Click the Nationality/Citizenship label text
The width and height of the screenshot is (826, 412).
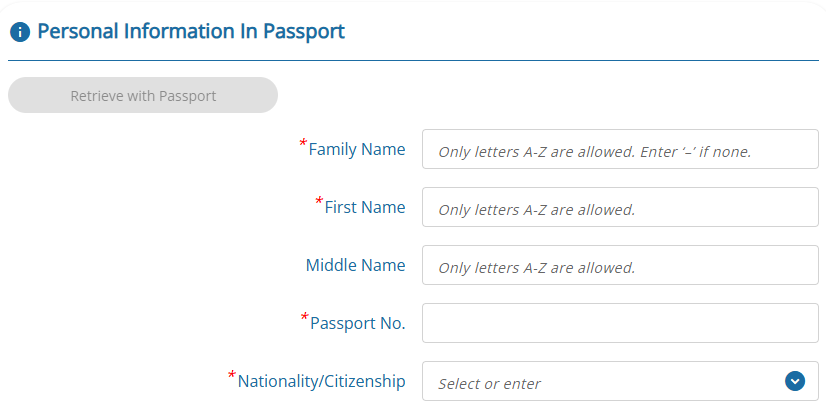322,382
